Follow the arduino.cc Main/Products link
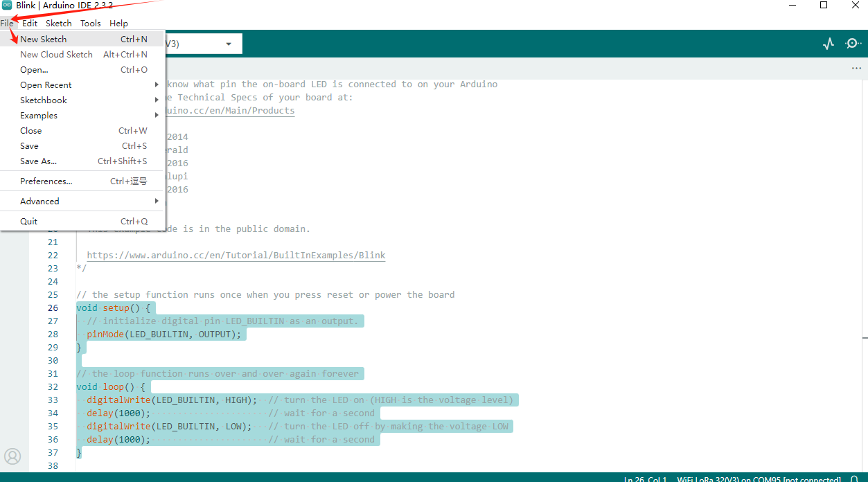 click(x=230, y=111)
